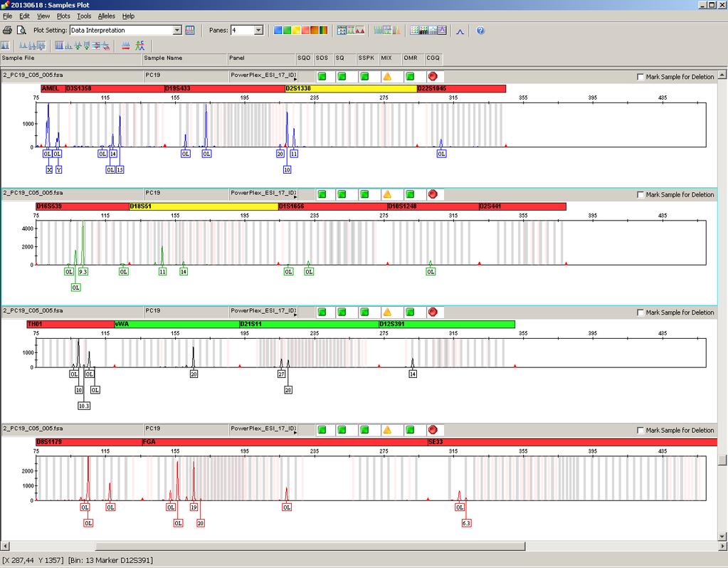Click the icon with a green arrow below a blue bar
Viewport: 728px width, 568px height.
(87, 46)
